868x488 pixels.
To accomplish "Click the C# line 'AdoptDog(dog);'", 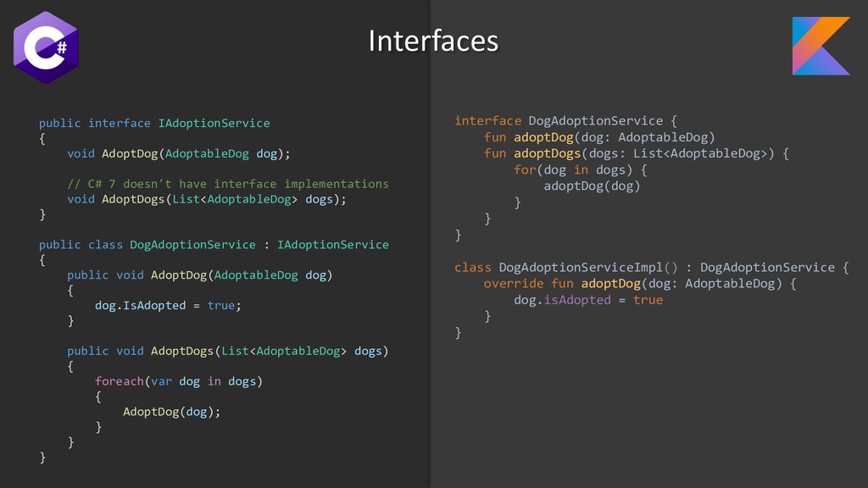I will tap(171, 412).
